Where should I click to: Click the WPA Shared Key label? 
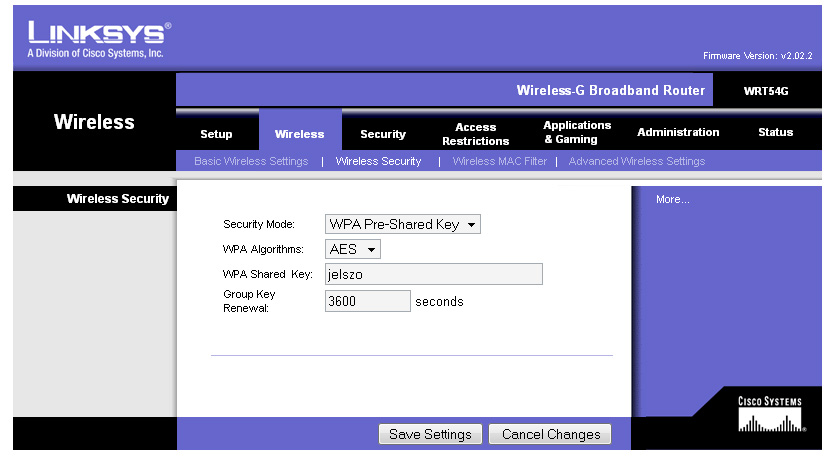(x=267, y=274)
